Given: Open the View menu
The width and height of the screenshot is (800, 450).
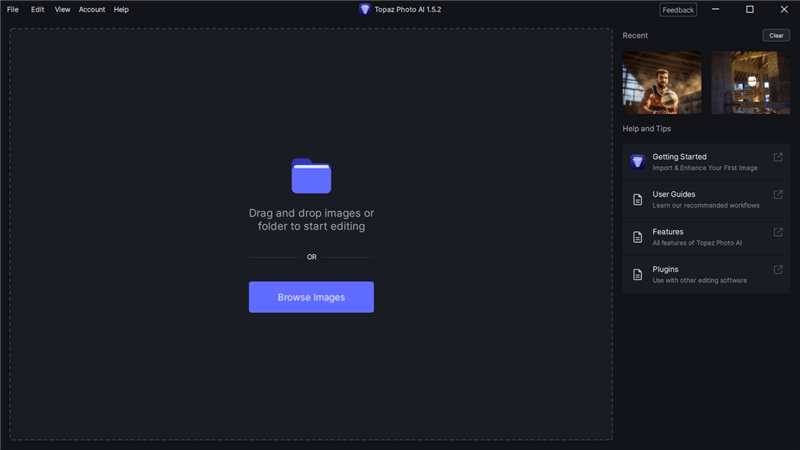Looking at the screenshot, I should click(x=62, y=10).
